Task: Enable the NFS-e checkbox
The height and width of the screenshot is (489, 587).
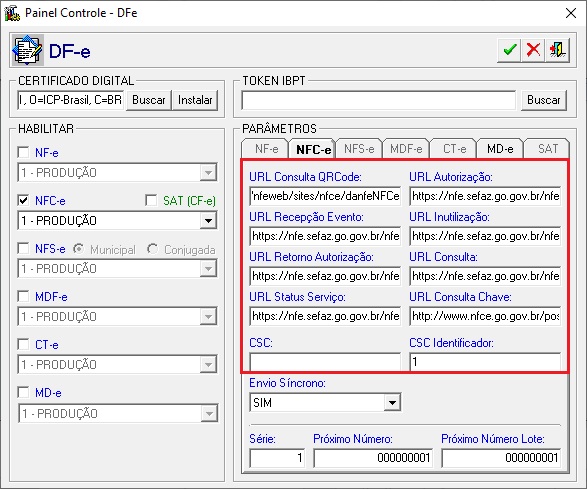Action: [x=23, y=248]
